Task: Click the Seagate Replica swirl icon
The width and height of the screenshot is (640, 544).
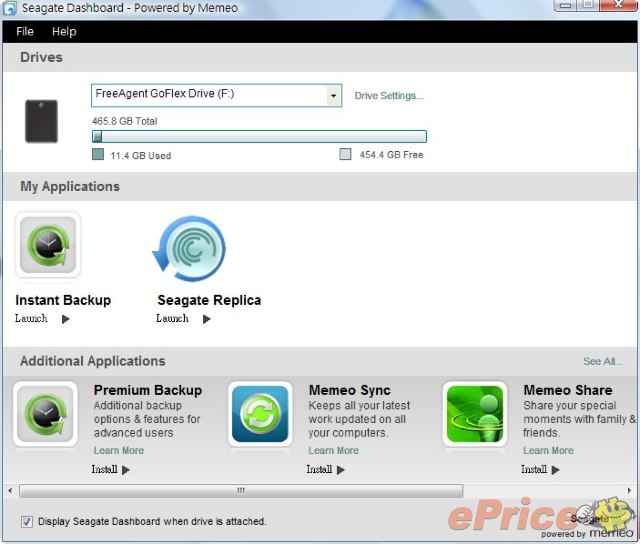Action: tap(189, 249)
